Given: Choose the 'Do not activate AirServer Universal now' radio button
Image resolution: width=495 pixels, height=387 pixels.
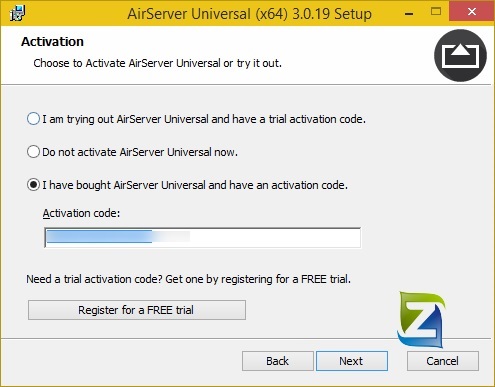Looking at the screenshot, I should click(33, 152).
